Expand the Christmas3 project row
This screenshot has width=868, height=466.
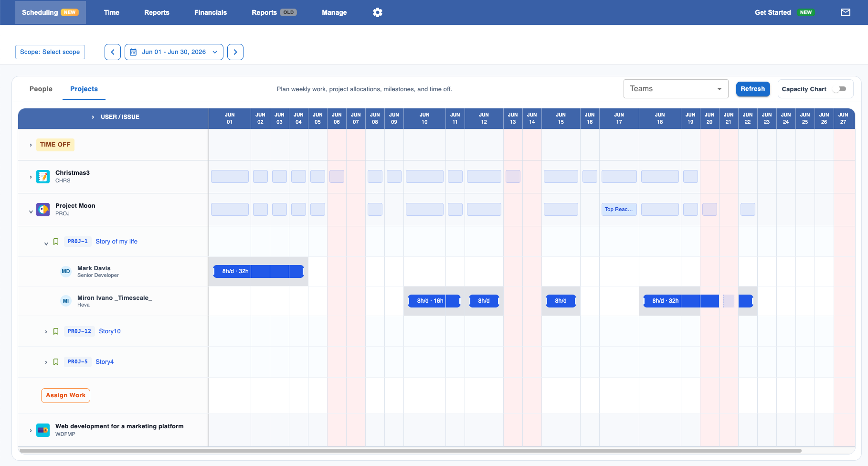click(31, 177)
